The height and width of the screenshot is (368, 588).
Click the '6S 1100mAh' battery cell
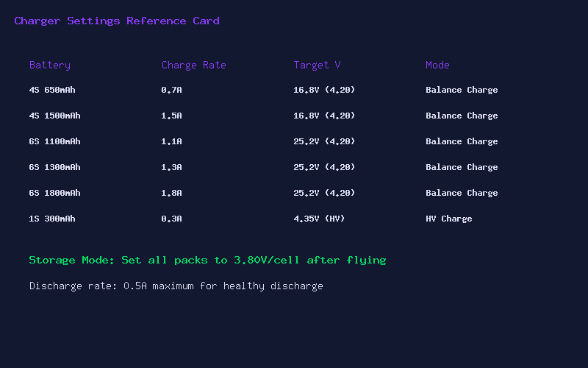[x=54, y=141]
